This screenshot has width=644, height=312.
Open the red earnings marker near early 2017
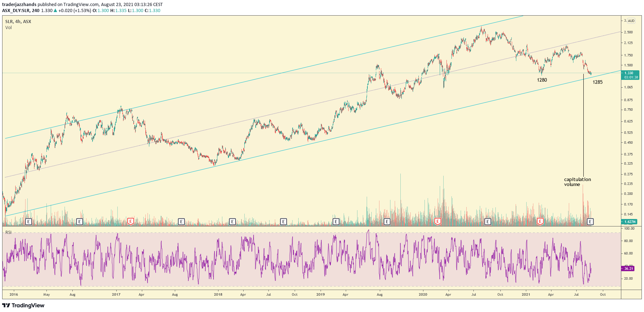pos(131,221)
